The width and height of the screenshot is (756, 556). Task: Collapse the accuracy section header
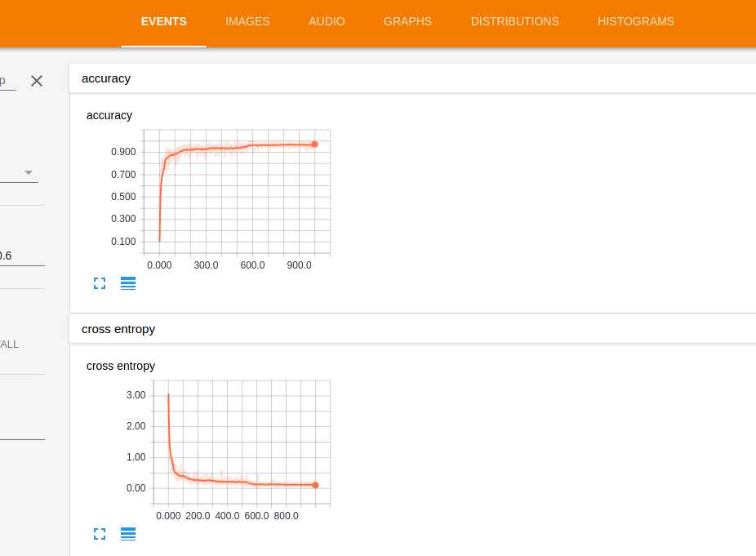coord(413,78)
